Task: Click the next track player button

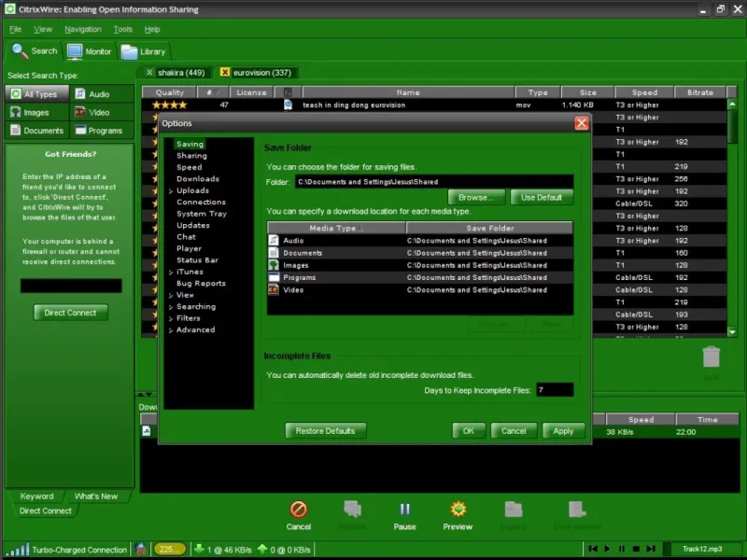Action: pos(651,549)
